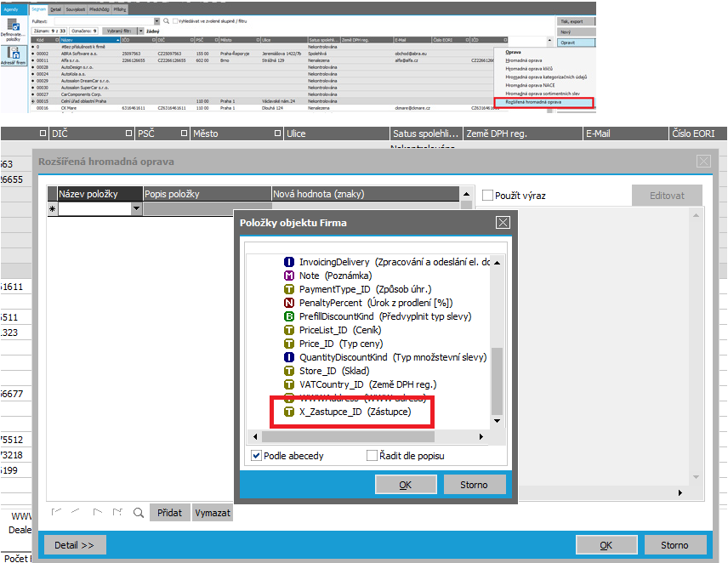Tick the Použít výraz checkbox

point(487,196)
